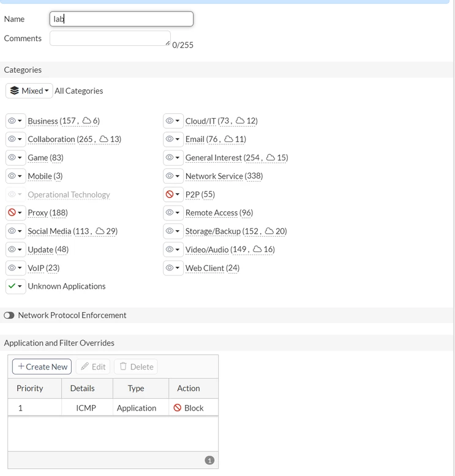Open Storage/Backup category action dropdown
Screen dimensions: 455x476
click(173, 231)
